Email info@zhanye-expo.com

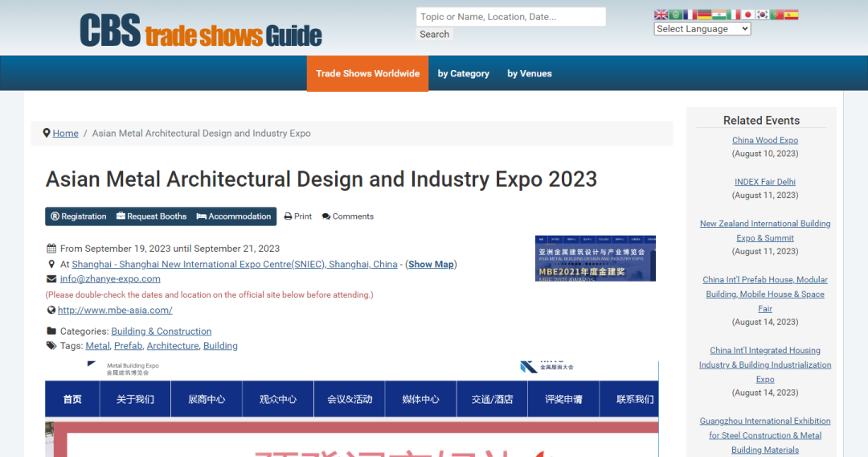110,278
